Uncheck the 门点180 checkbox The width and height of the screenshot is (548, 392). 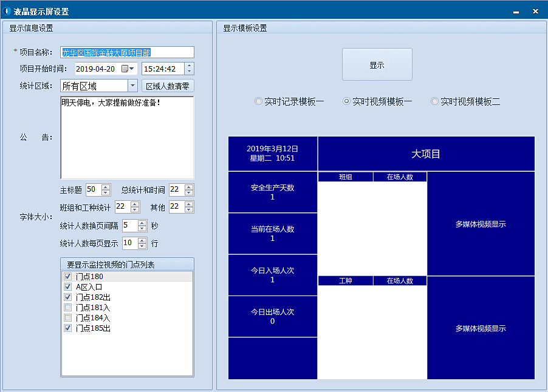click(x=67, y=277)
